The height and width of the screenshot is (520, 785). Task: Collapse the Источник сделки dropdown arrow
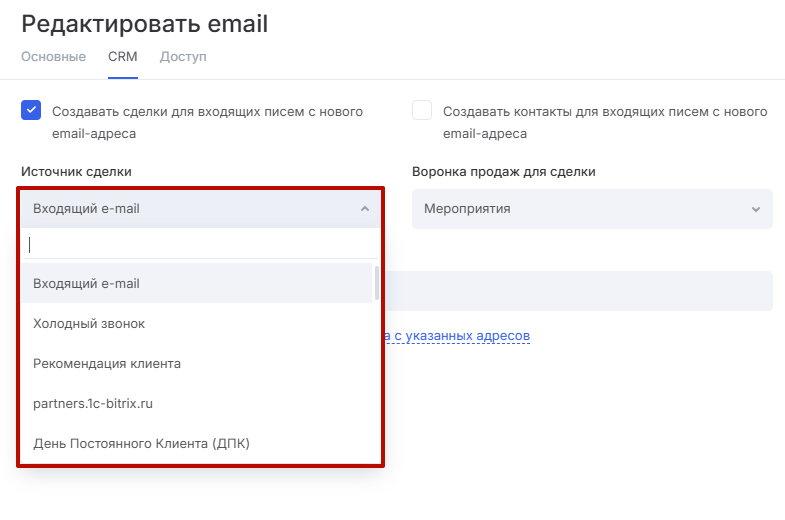click(365, 209)
